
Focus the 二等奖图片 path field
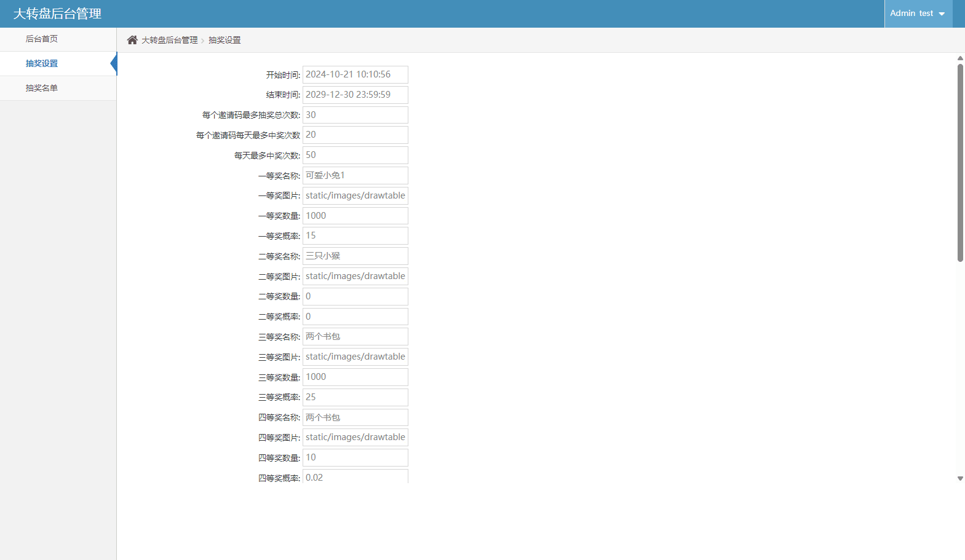tap(355, 276)
